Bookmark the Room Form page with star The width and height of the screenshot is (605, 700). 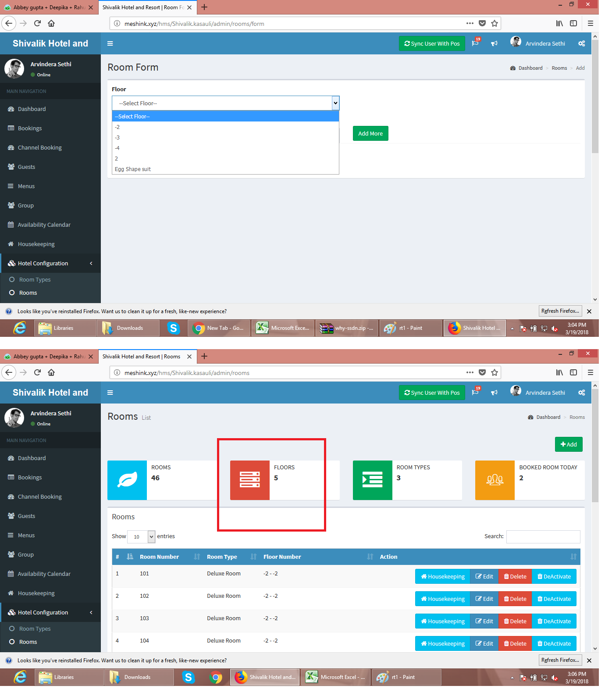coord(495,23)
